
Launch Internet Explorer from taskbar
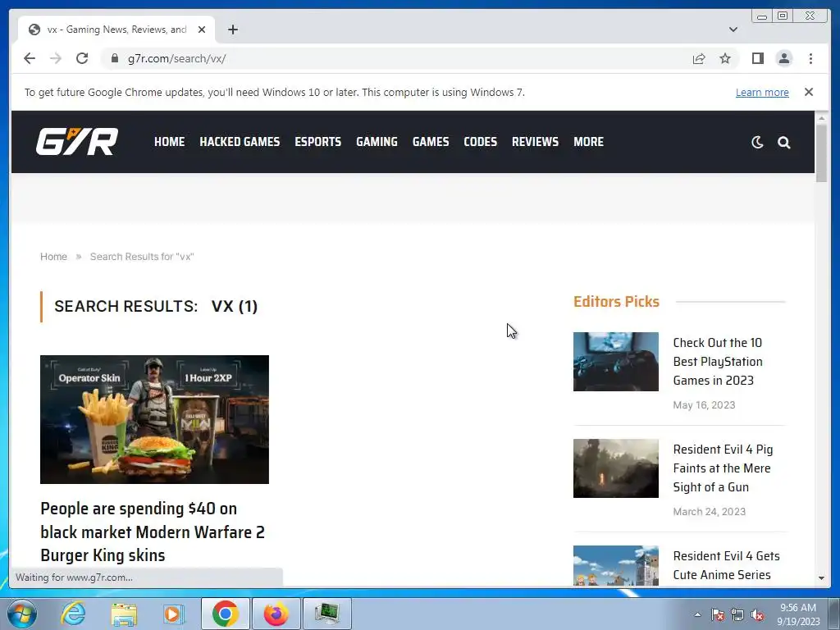(x=73, y=614)
